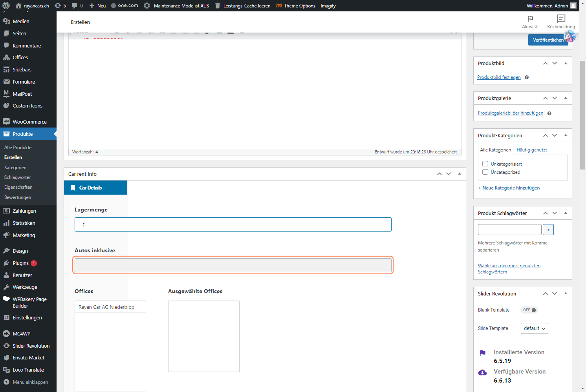Select the Alle Kategorien tab
This screenshot has width=586, height=392.
496,150
